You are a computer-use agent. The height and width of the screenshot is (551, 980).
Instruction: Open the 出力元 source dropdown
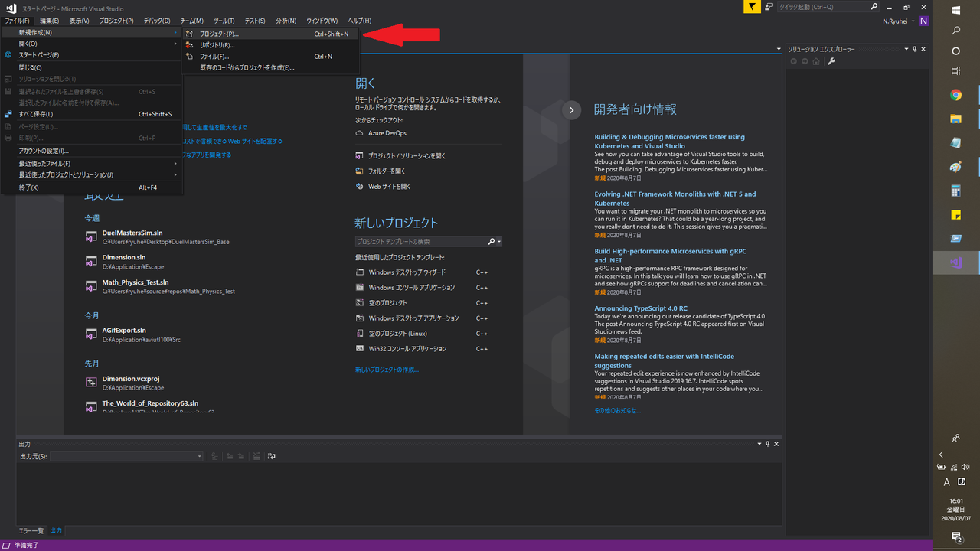pos(126,456)
